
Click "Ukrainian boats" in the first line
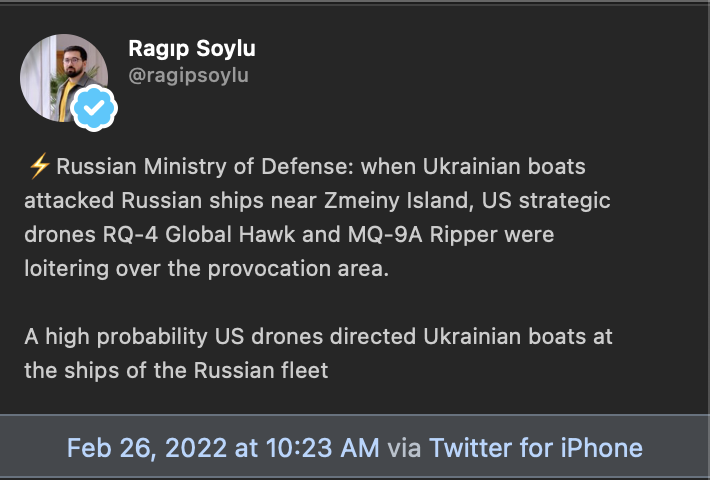pyautogui.click(x=539, y=166)
